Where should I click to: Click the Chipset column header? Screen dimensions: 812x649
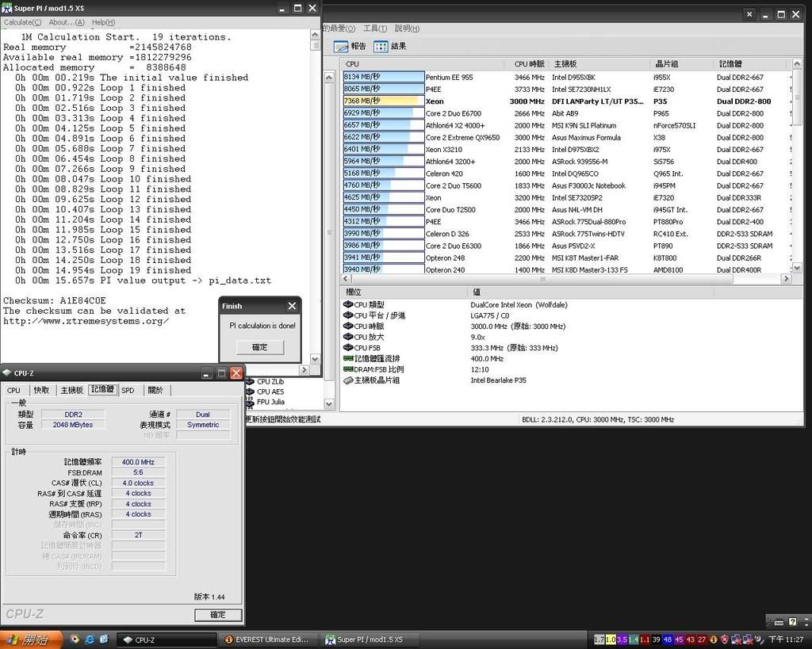tap(683, 64)
